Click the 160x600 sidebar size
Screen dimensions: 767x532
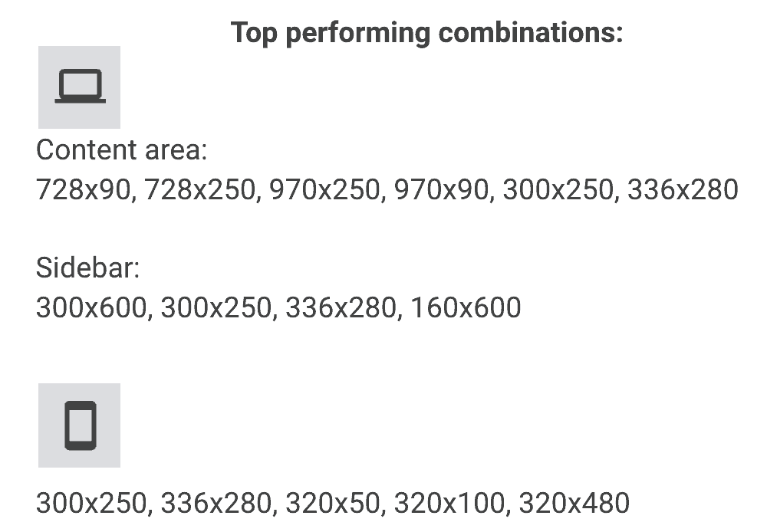[466, 307]
